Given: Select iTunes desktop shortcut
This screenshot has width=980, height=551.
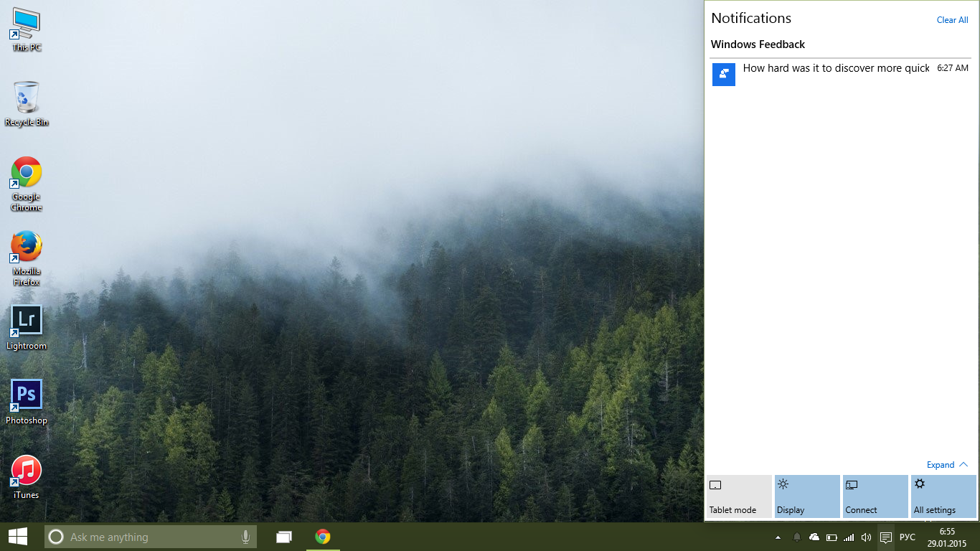Looking at the screenshot, I should (27, 477).
